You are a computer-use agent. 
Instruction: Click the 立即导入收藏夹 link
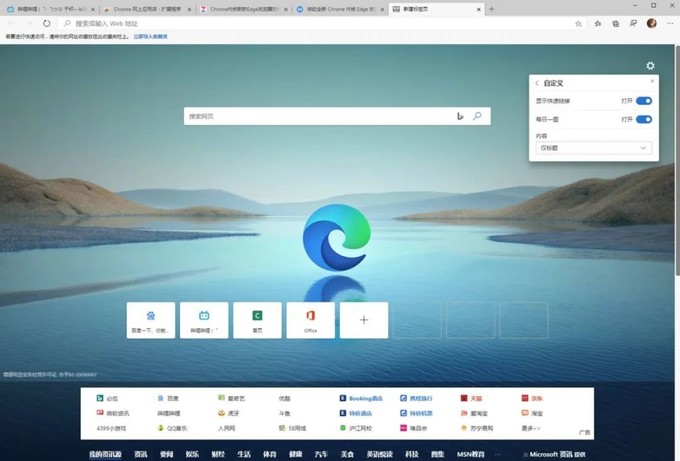coord(150,36)
